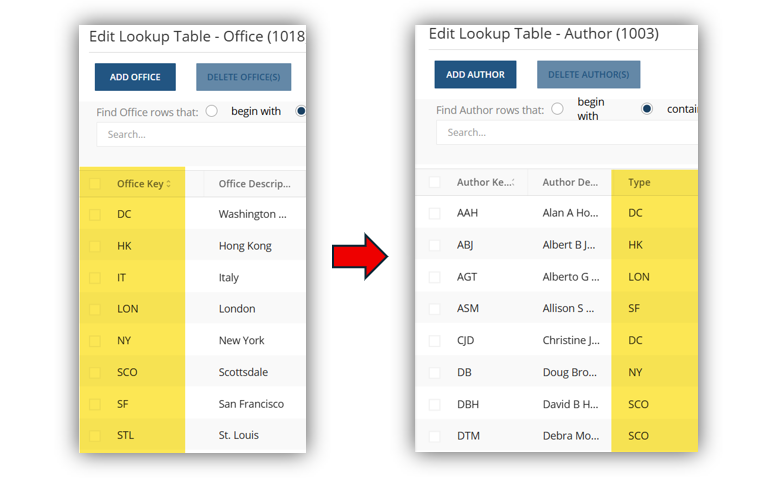Select 'begin with' radio for Author rows
774x485 pixels.
click(557, 109)
